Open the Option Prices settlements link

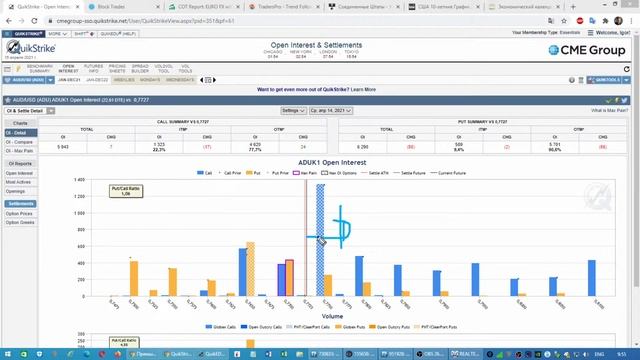pos(19,213)
